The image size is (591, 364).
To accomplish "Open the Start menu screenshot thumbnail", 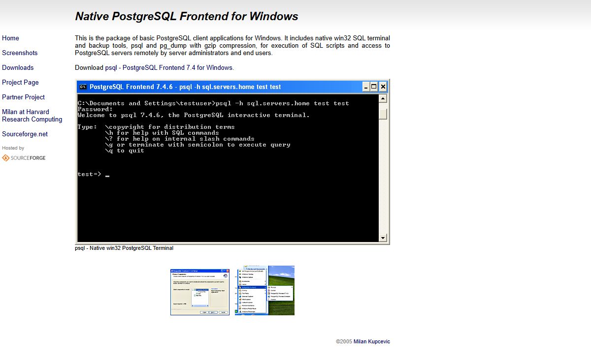I will point(264,290).
